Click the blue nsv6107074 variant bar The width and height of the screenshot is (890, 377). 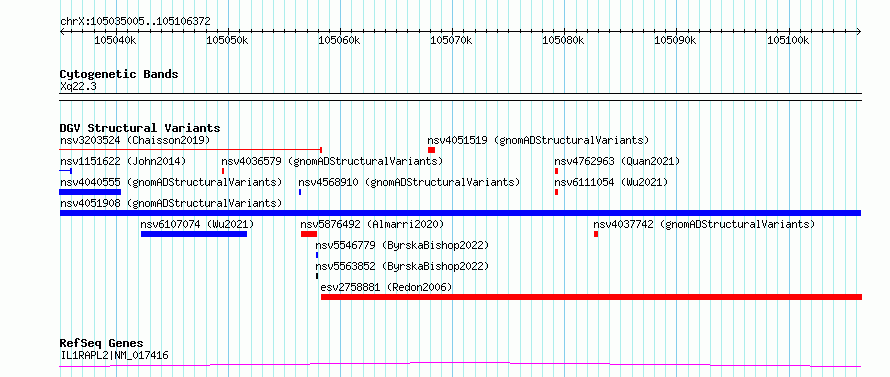click(194, 234)
